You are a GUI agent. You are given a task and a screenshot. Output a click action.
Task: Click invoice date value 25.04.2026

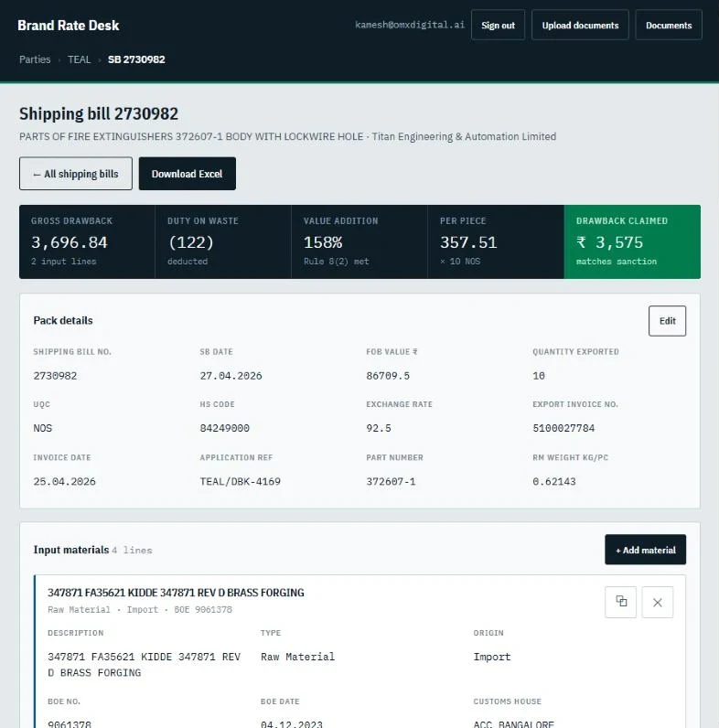(x=65, y=481)
